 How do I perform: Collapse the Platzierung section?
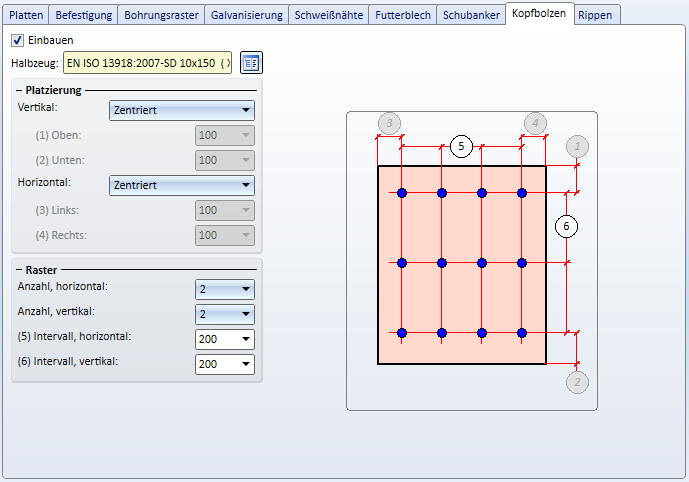19,90
